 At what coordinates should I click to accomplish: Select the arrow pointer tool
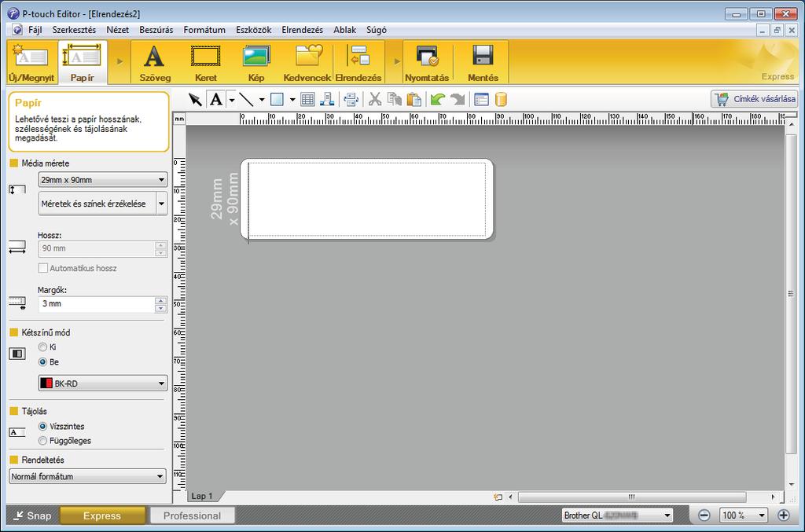tap(195, 99)
